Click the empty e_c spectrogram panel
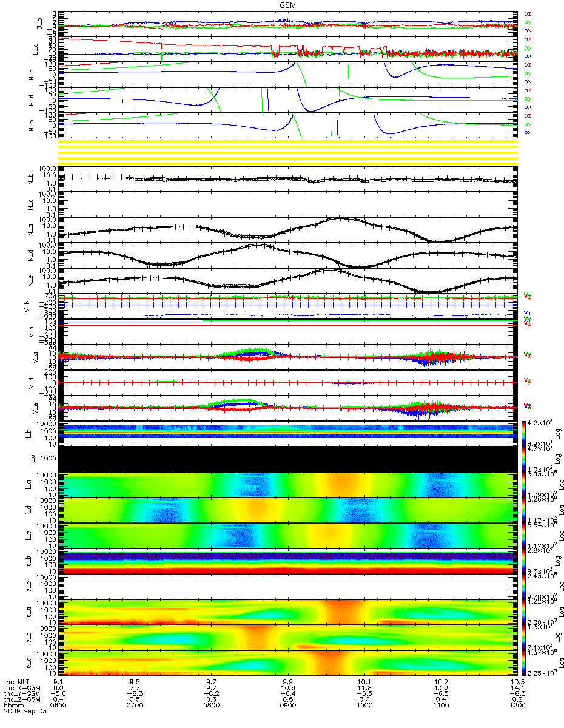564x728 pixels. (x=287, y=587)
